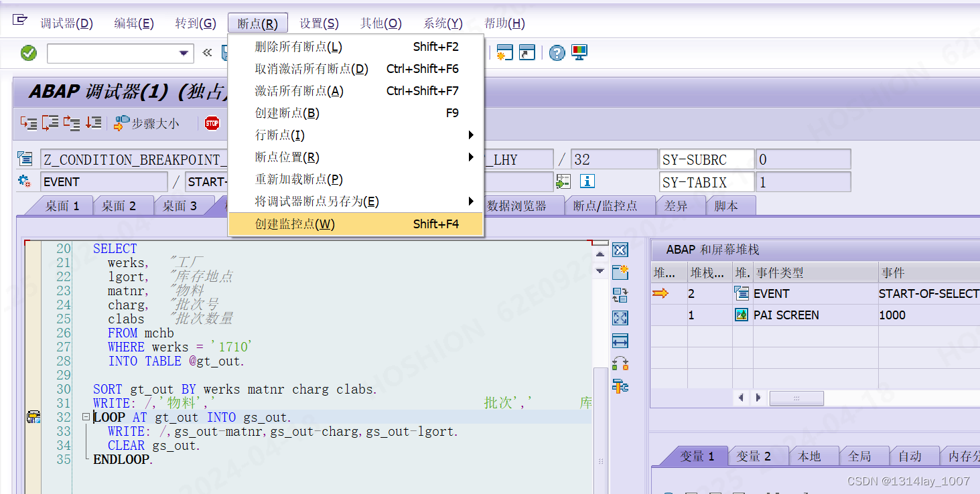The width and height of the screenshot is (980, 494).
Task: Switch to the 桌面 3 tab
Action: point(180,206)
